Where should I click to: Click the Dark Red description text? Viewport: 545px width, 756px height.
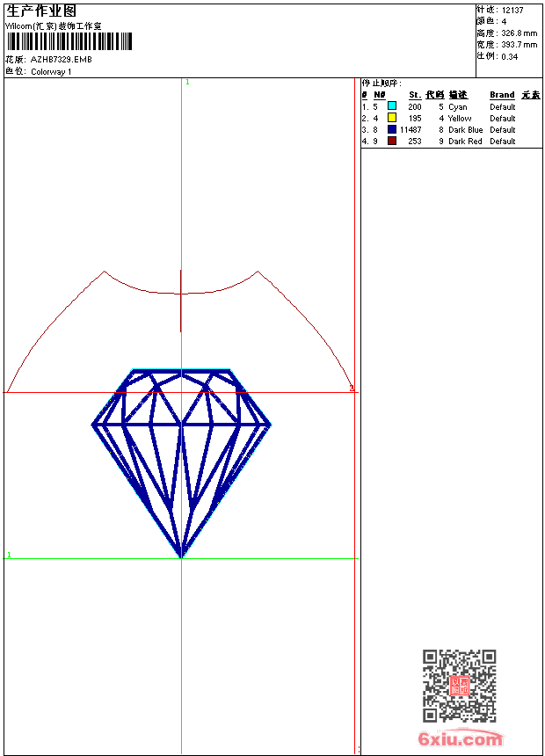point(465,141)
